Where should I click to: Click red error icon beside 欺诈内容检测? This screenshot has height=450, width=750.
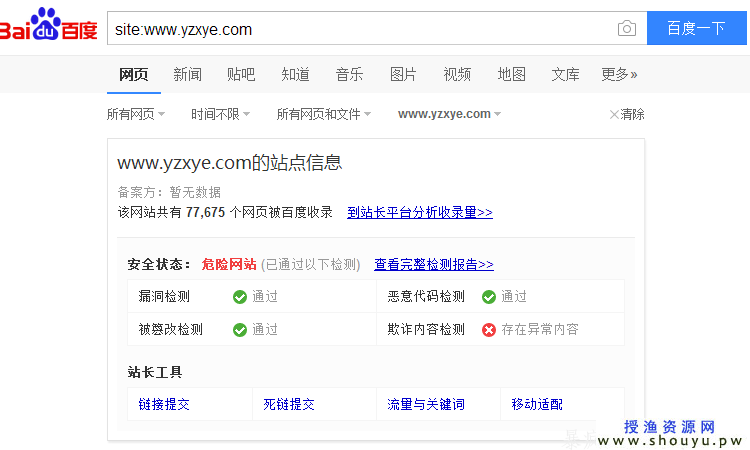[x=489, y=330]
